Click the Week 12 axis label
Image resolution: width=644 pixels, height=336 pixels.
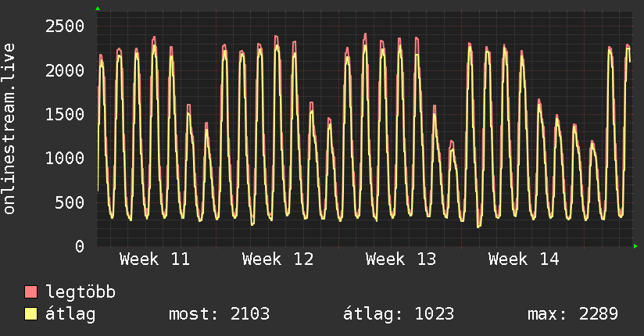coord(277,259)
